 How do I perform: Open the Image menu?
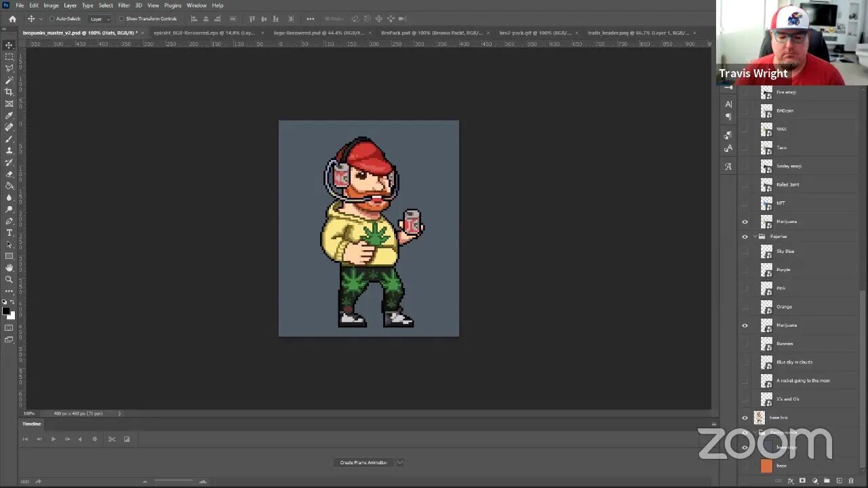(x=51, y=5)
